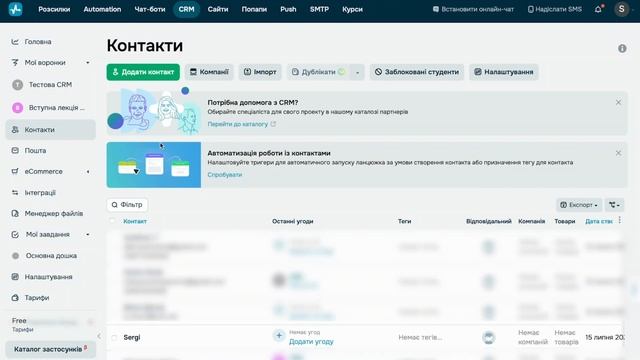The image size is (640, 360).
Task: Expand the Дублікати dropdown arrow
Action: click(x=357, y=72)
